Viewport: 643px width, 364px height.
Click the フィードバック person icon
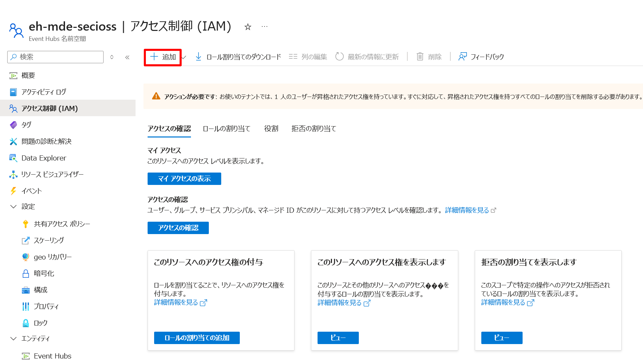(463, 57)
